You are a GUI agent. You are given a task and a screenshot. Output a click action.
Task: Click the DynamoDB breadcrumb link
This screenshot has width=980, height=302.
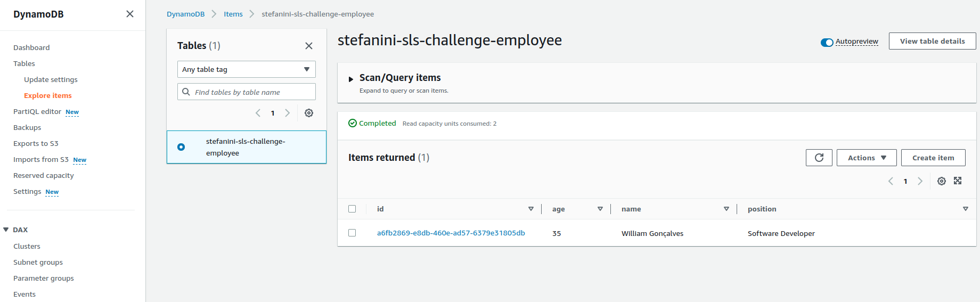coord(185,14)
